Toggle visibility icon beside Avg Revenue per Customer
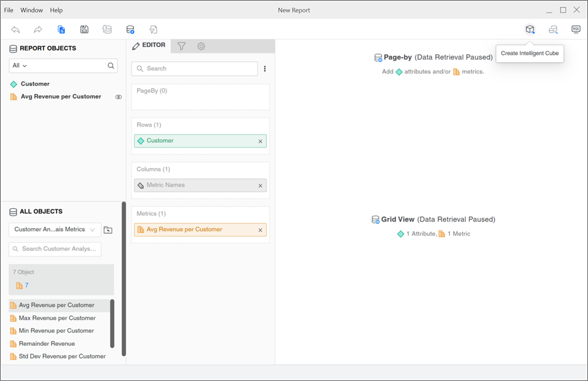This screenshot has height=381, width=588. tap(118, 97)
